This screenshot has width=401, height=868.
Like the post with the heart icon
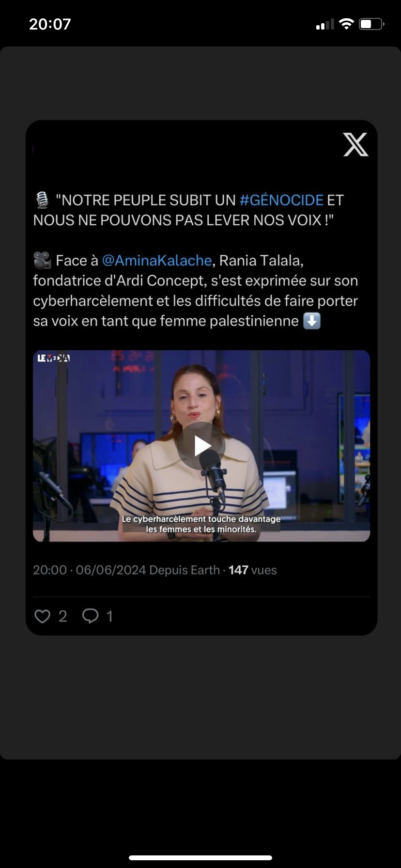[43, 616]
